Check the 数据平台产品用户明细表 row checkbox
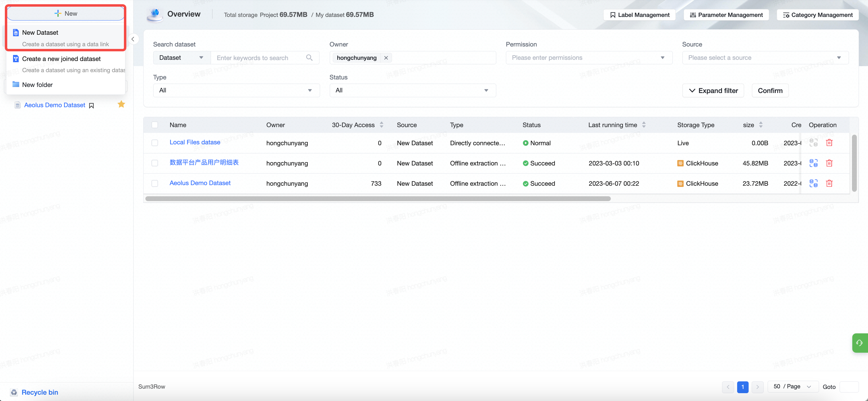The image size is (868, 401). click(155, 163)
